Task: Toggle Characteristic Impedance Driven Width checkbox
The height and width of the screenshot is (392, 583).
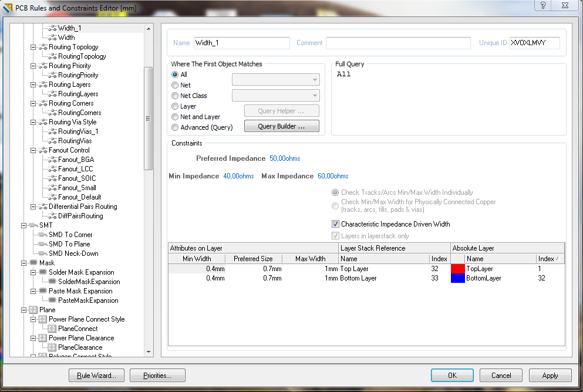Action: [x=335, y=224]
